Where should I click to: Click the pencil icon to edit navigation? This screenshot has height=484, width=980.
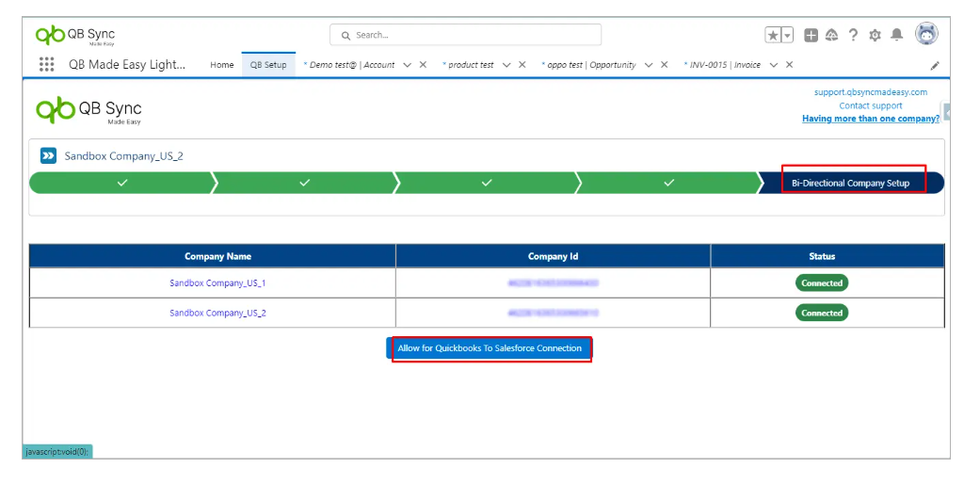pyautogui.click(x=935, y=66)
